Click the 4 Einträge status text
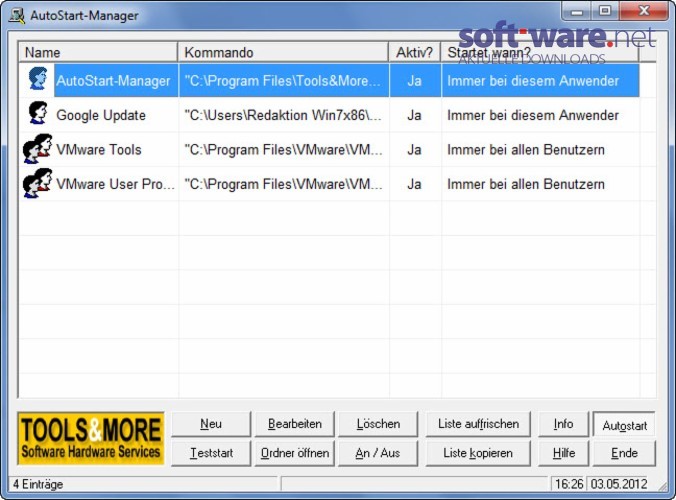This screenshot has height=500, width=676. pyautogui.click(x=38, y=484)
